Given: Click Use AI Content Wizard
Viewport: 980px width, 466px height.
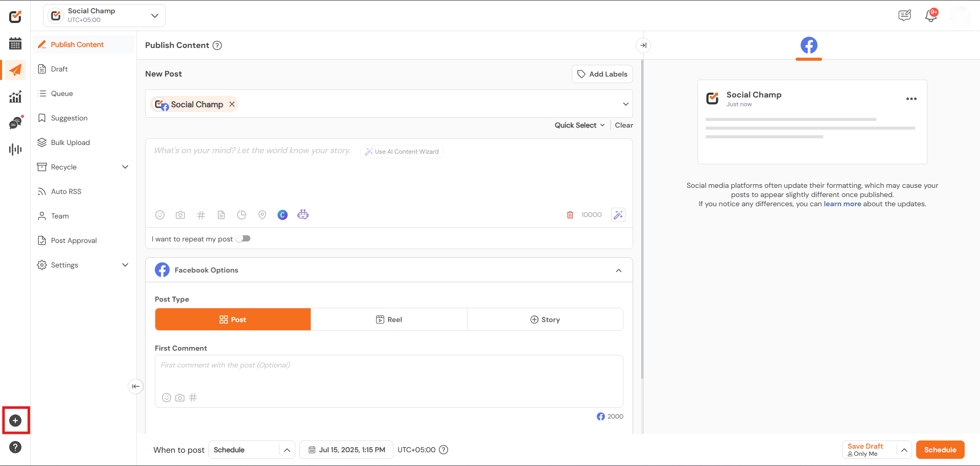Looking at the screenshot, I should click(x=402, y=152).
